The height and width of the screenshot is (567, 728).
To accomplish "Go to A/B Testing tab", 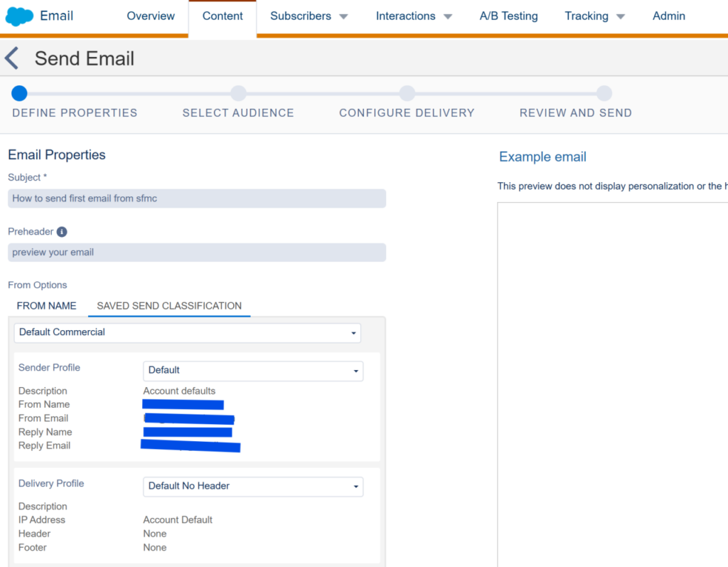I will pos(508,16).
